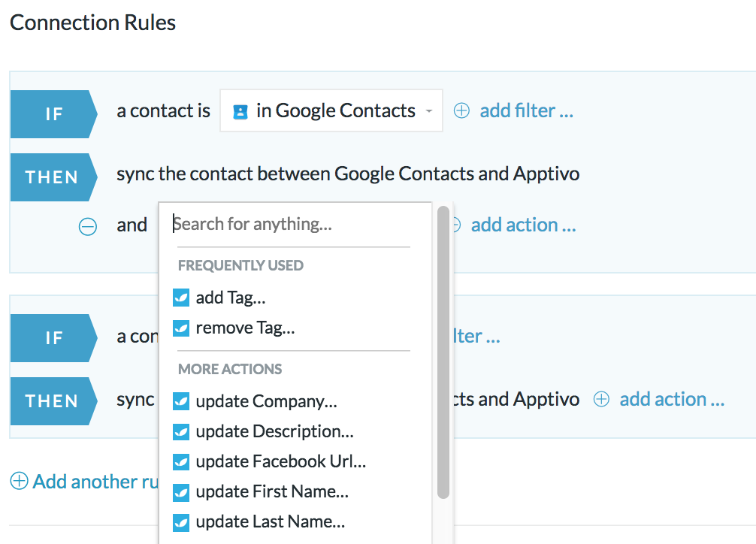Image resolution: width=756 pixels, height=544 pixels.
Task: Click the first THEN label
Action: (53, 177)
